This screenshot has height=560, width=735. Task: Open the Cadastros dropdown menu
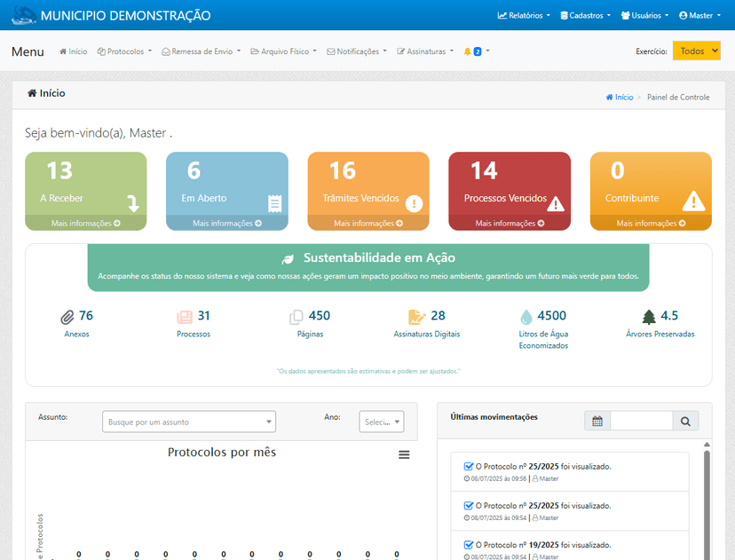coord(586,15)
